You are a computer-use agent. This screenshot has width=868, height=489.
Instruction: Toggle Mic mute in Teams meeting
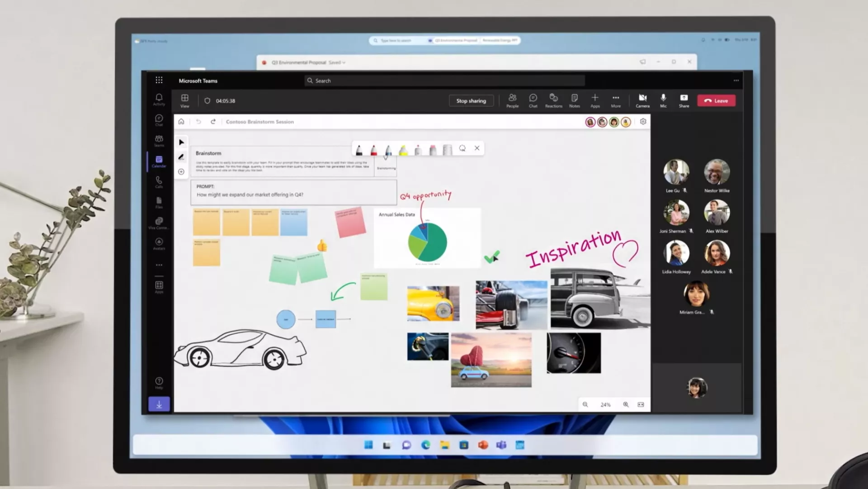tap(663, 100)
